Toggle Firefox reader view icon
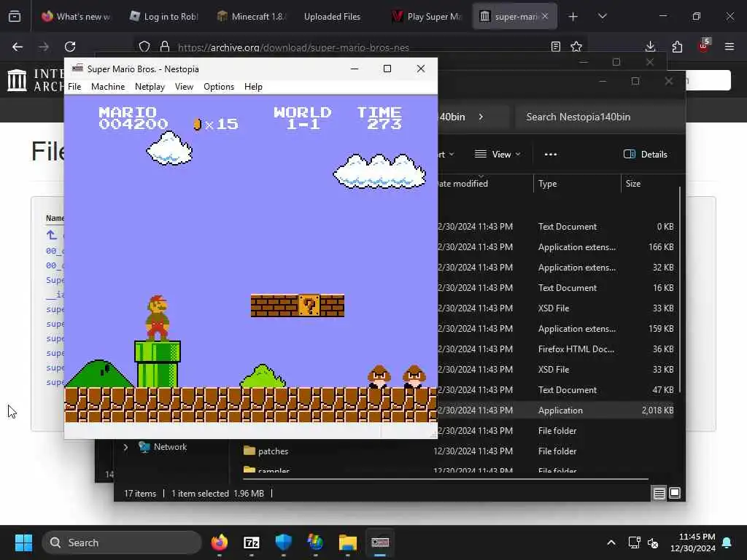 [555, 47]
